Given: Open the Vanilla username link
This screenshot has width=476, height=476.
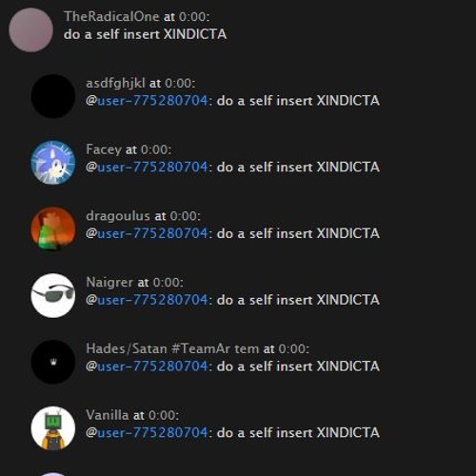Looking at the screenshot, I should (x=108, y=415).
